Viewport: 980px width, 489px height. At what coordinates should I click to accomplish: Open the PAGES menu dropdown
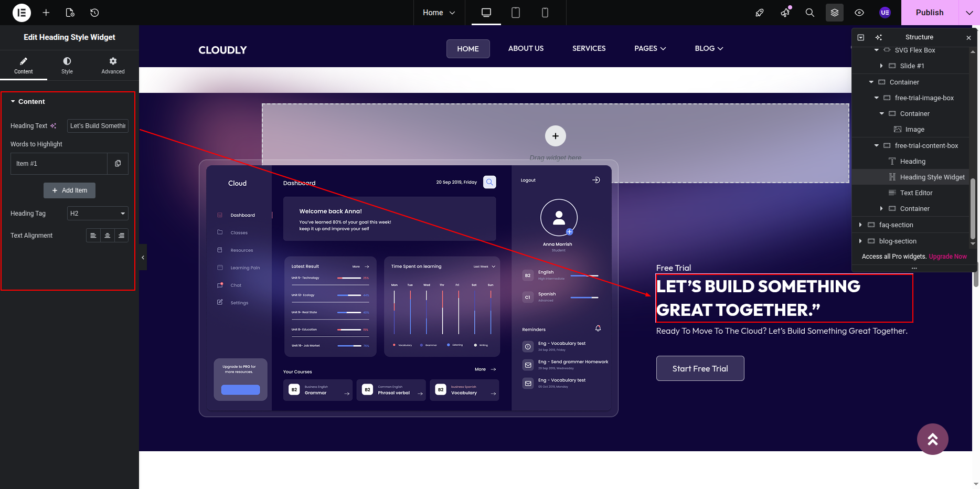click(650, 48)
